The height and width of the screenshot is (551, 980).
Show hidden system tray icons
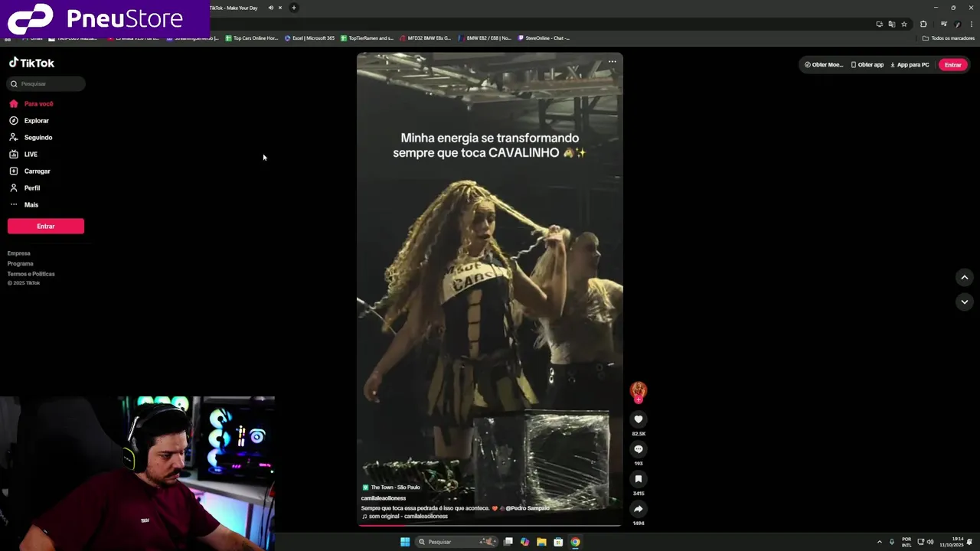(879, 542)
